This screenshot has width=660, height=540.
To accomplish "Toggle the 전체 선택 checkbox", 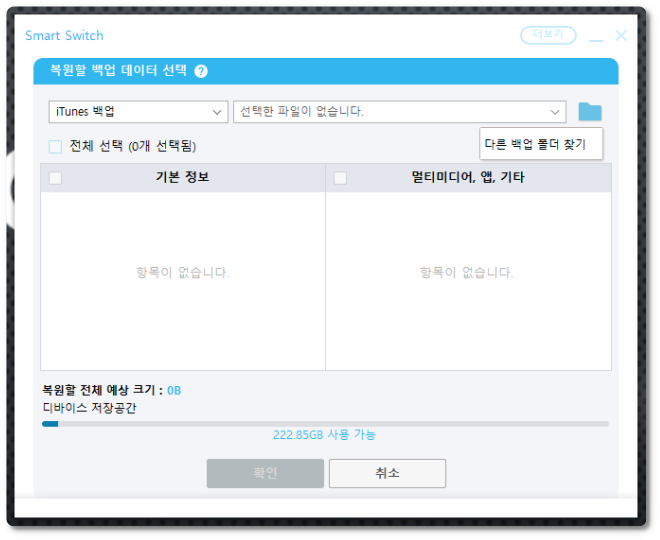I will tap(55, 146).
